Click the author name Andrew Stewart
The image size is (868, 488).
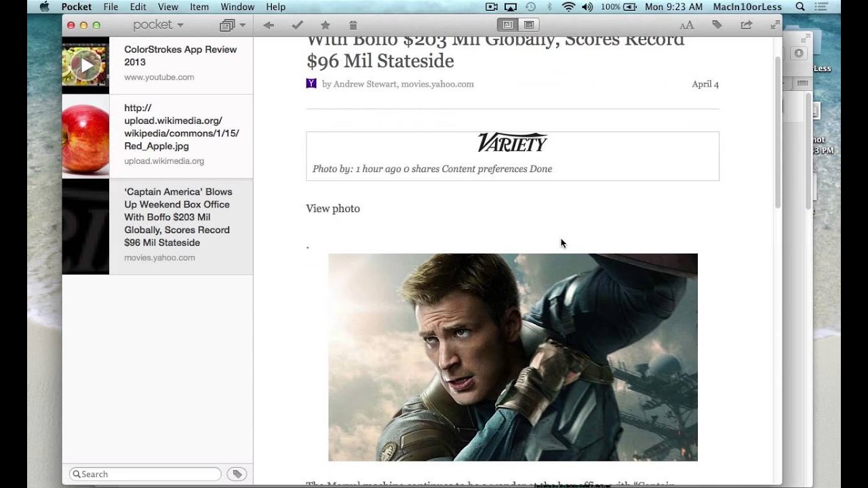coord(366,84)
